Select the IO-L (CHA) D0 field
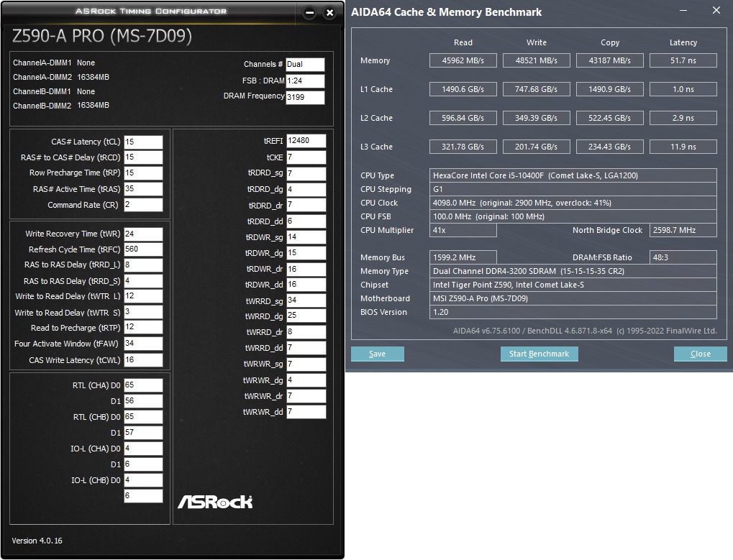The height and width of the screenshot is (560, 733). (144, 449)
